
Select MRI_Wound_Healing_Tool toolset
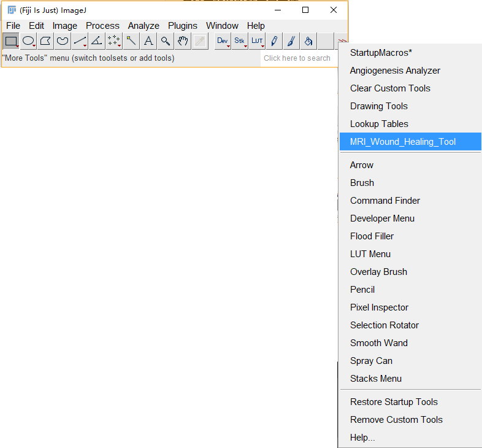pos(410,142)
